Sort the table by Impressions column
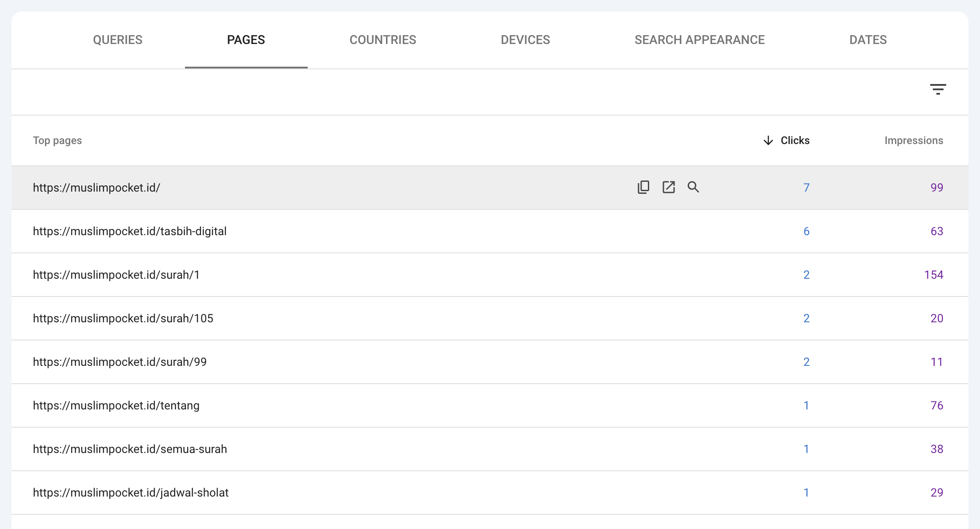 (913, 140)
